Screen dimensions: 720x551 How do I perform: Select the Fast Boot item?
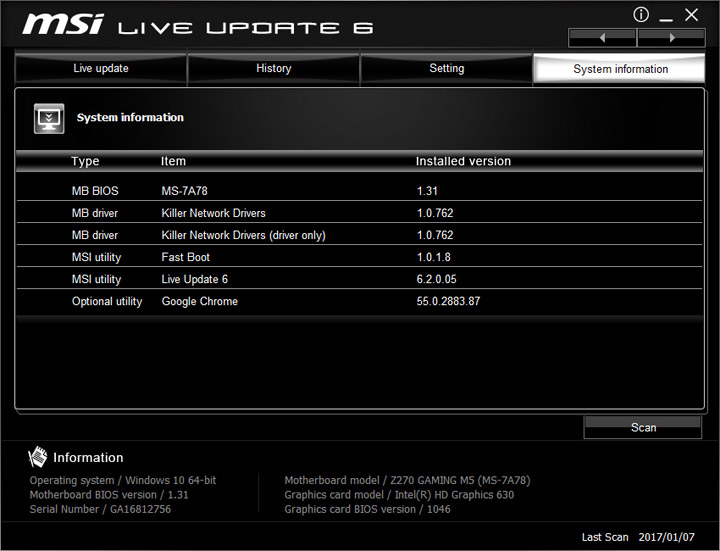186,257
